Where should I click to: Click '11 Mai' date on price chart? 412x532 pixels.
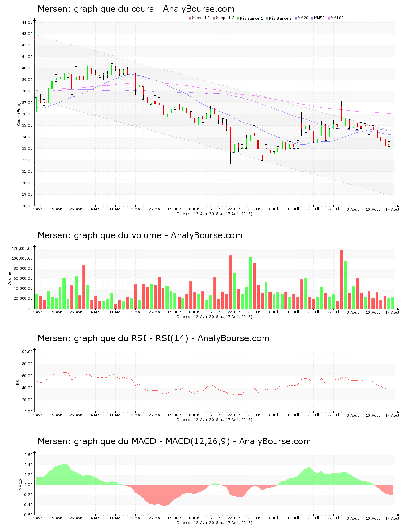[115, 209]
